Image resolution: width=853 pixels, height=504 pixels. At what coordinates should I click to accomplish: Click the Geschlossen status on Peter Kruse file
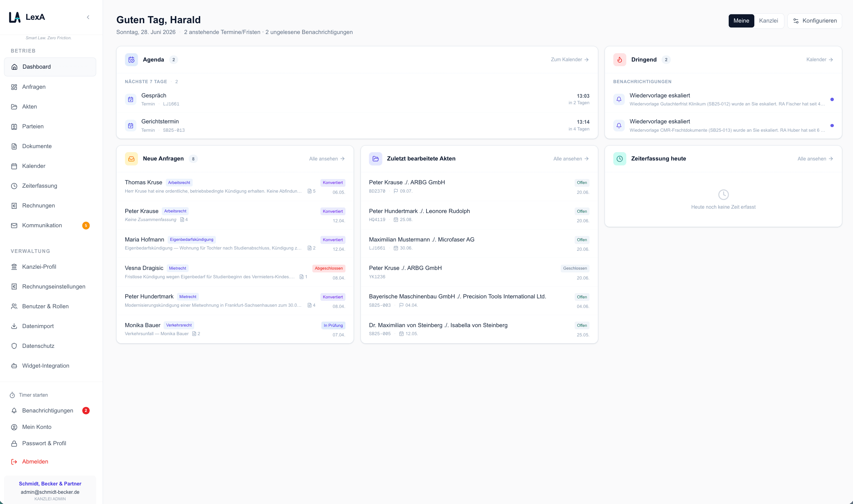575,268
